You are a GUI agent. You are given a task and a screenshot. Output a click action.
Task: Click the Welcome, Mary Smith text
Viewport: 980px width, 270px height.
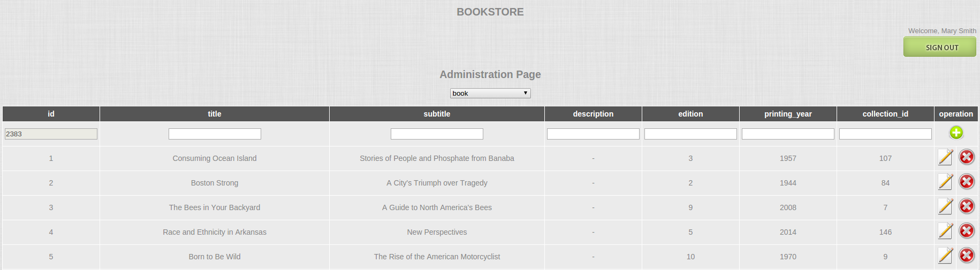point(942,30)
